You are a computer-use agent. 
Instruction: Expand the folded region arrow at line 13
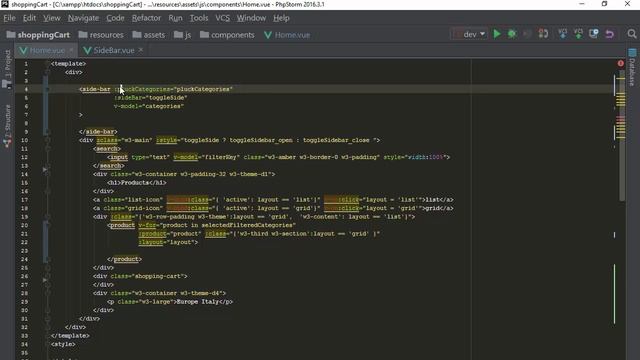(45, 169)
